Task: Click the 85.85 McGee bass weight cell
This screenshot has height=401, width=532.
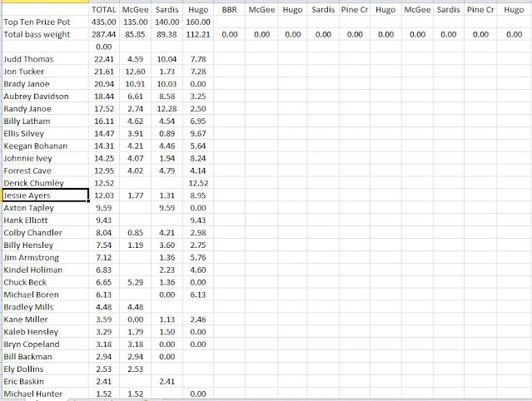Action: coord(135,34)
